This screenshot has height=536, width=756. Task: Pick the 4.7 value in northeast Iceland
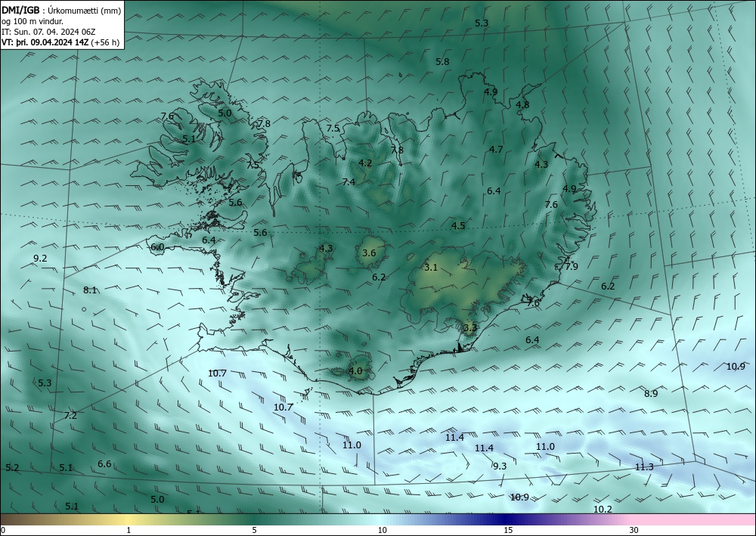point(496,150)
